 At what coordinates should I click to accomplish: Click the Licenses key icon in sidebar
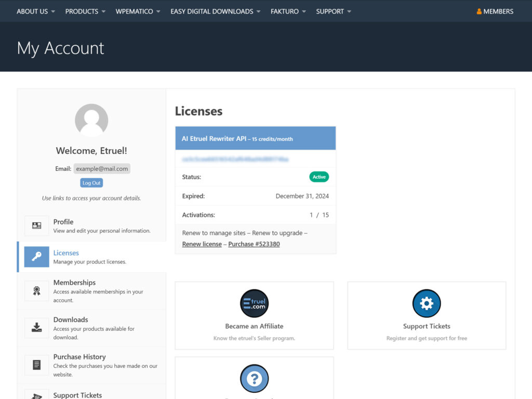pyautogui.click(x=36, y=257)
